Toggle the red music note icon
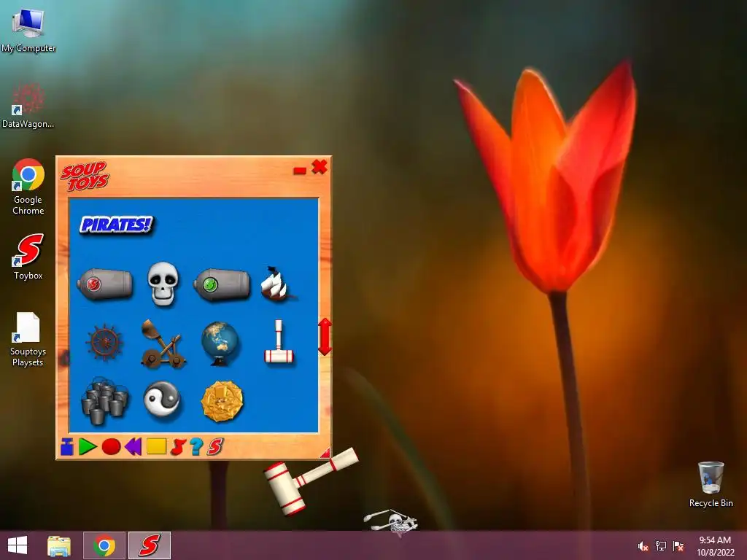 tap(178, 447)
